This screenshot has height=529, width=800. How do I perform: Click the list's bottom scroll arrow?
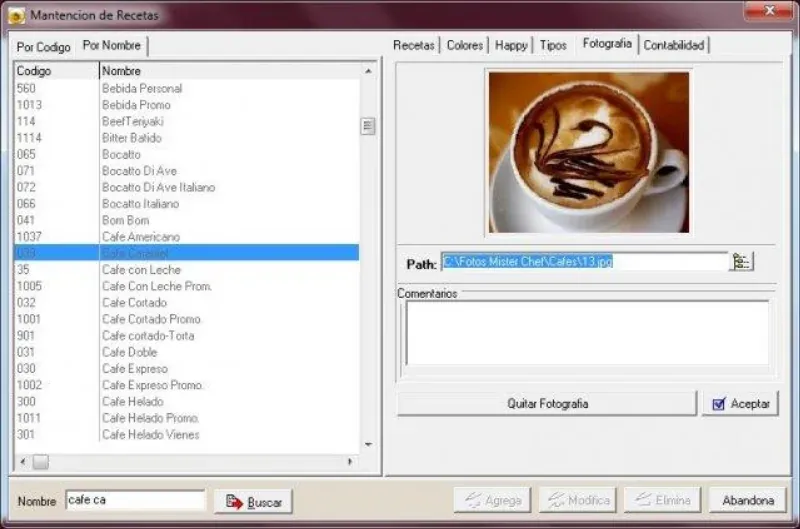tap(368, 444)
